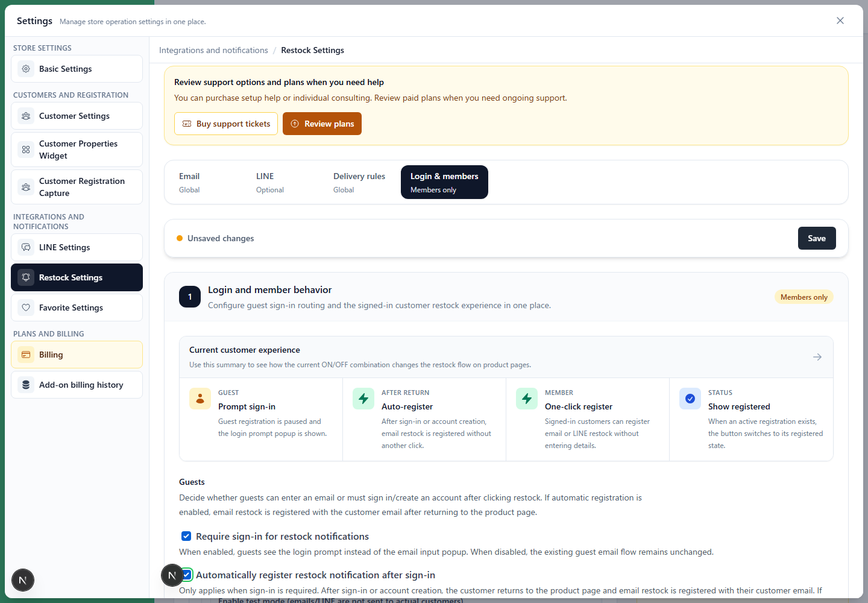
Task: Uncheck Require sign-in for restock notifications
Action: [x=186, y=536]
